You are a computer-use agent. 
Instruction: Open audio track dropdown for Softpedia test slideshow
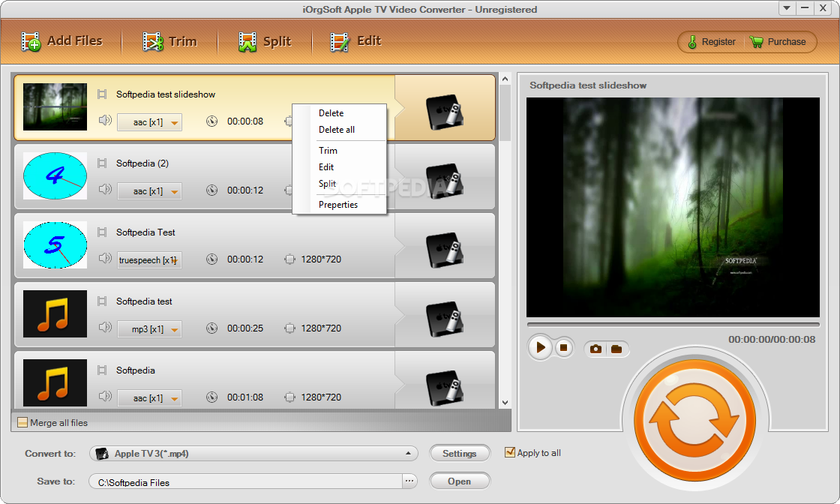pos(149,122)
